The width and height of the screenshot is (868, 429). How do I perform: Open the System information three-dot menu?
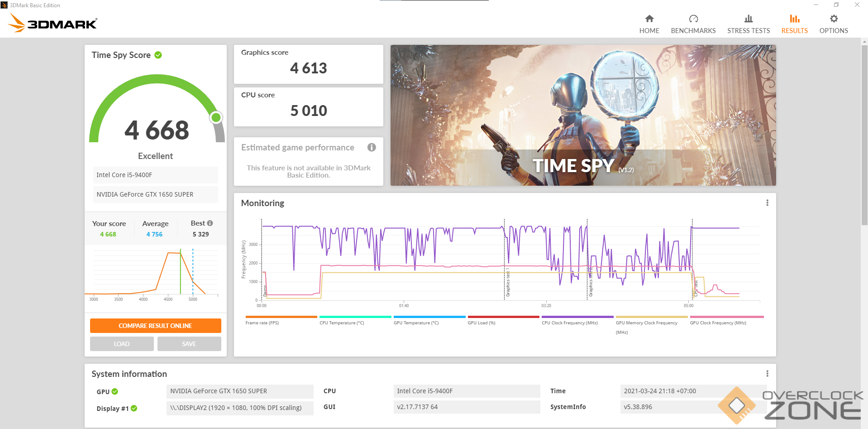[767, 374]
